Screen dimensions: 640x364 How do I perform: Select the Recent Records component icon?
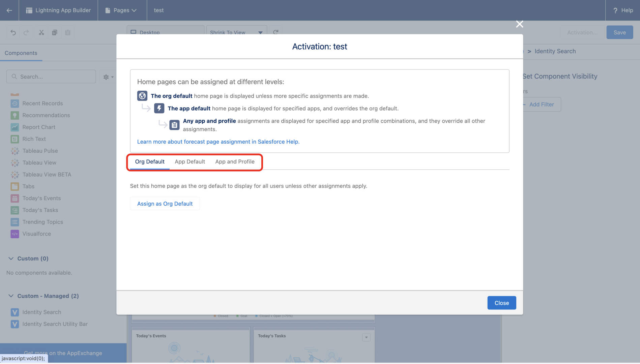point(15,103)
